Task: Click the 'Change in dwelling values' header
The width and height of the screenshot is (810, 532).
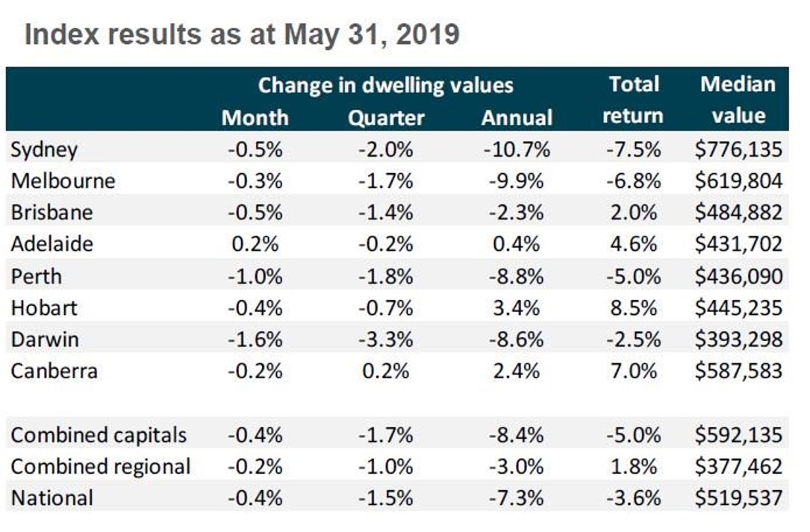Action: (x=385, y=85)
